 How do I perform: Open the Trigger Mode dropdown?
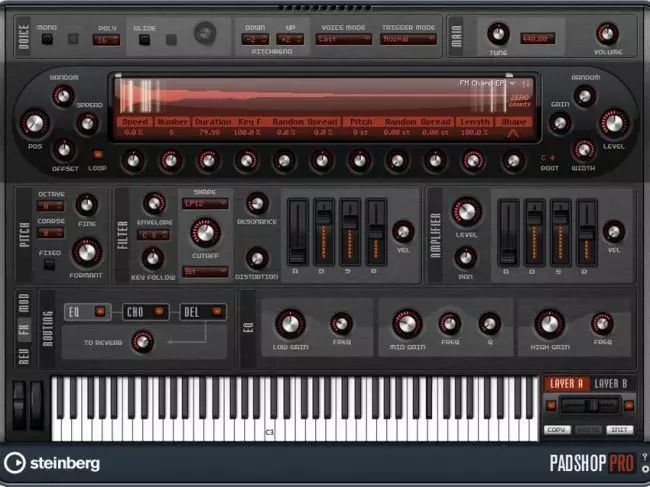(x=408, y=40)
